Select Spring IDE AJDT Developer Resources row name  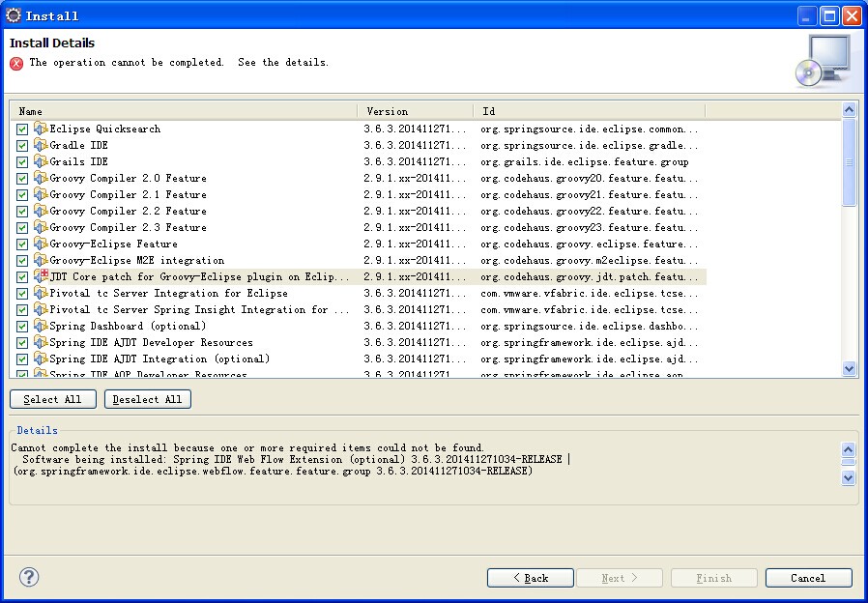(x=151, y=342)
